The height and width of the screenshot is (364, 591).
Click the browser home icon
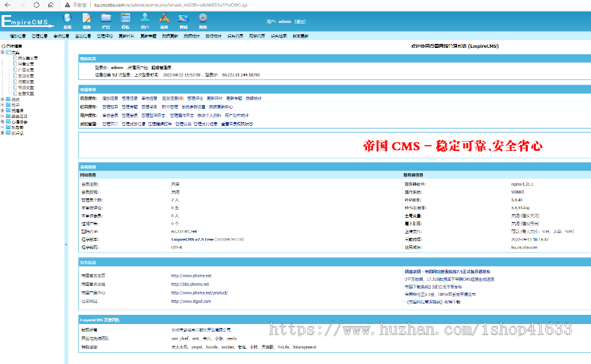point(51,5)
